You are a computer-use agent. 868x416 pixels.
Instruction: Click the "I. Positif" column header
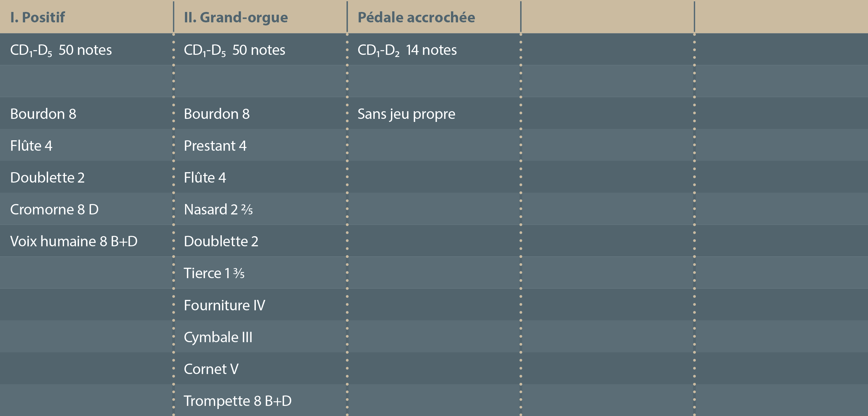37,17
